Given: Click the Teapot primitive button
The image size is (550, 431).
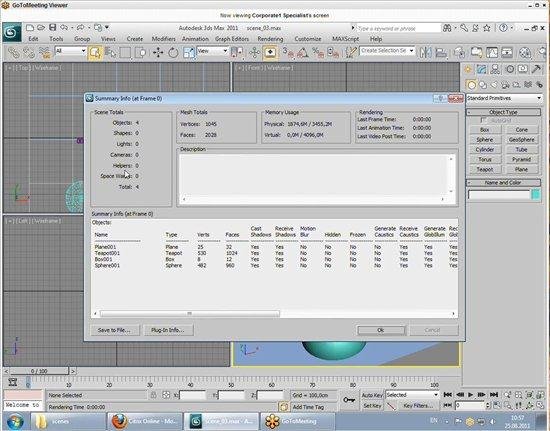Looking at the screenshot, I should [485, 169].
